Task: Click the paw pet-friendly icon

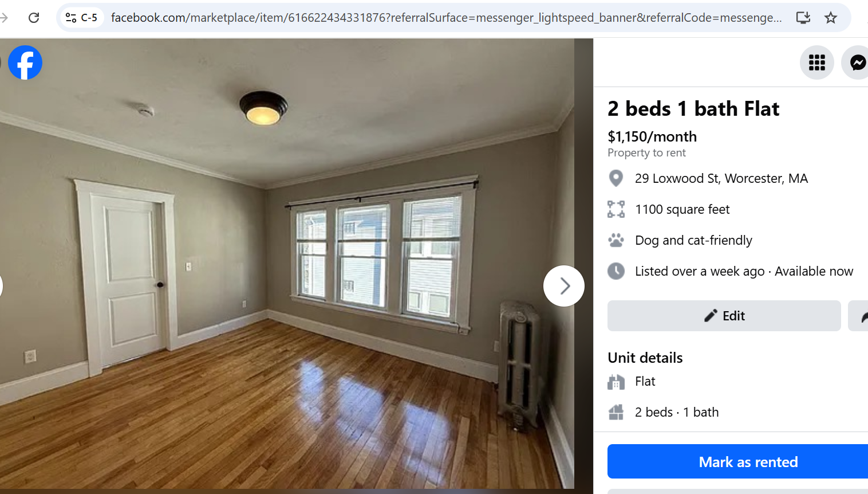Action: (x=616, y=240)
